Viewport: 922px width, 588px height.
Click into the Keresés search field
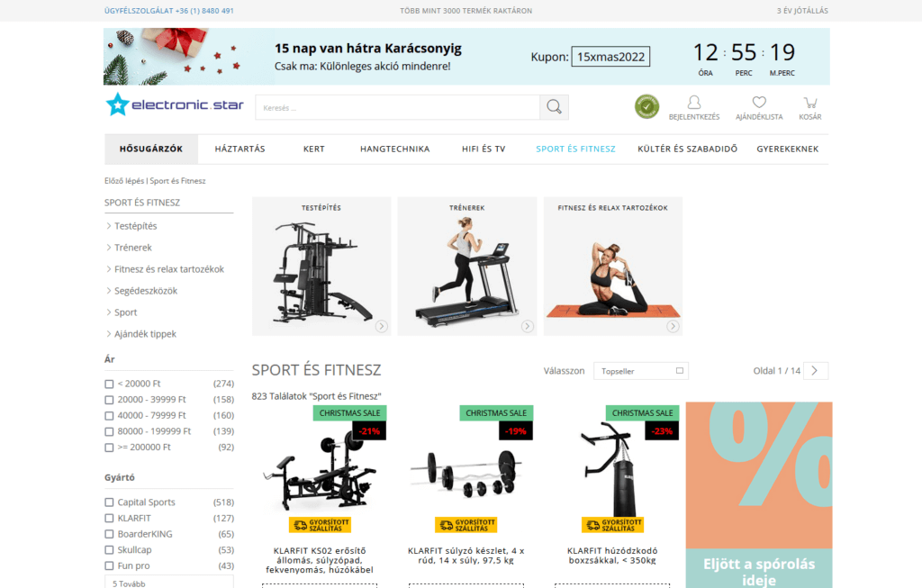pyautogui.click(x=397, y=107)
